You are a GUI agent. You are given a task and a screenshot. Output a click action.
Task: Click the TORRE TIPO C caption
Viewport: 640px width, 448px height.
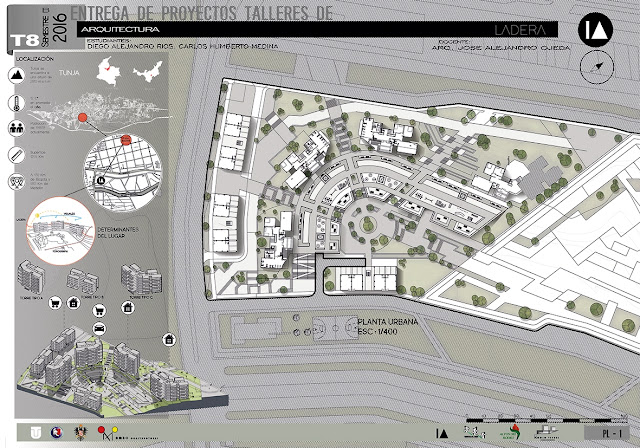pyautogui.click(x=141, y=297)
